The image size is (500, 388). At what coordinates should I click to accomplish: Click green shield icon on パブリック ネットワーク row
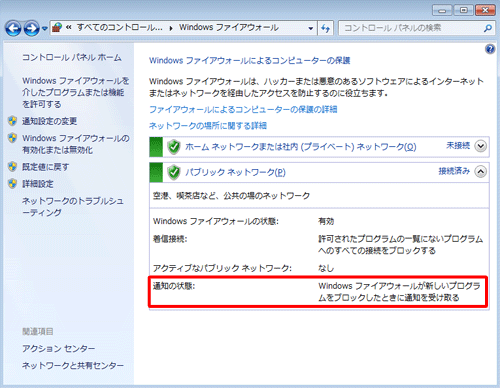coord(173,172)
